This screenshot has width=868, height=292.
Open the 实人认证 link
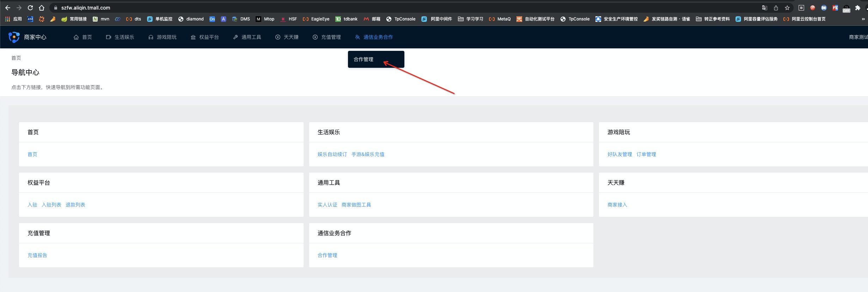pyautogui.click(x=327, y=205)
